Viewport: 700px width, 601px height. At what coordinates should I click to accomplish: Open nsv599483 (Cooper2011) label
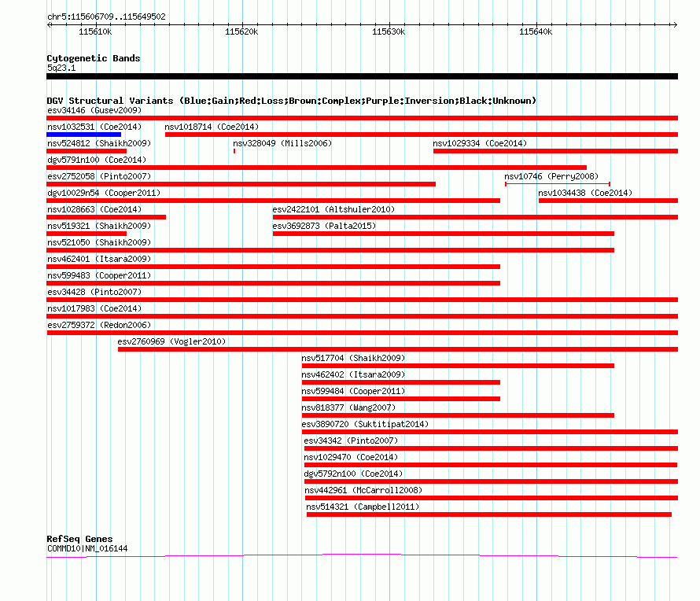[x=99, y=275]
